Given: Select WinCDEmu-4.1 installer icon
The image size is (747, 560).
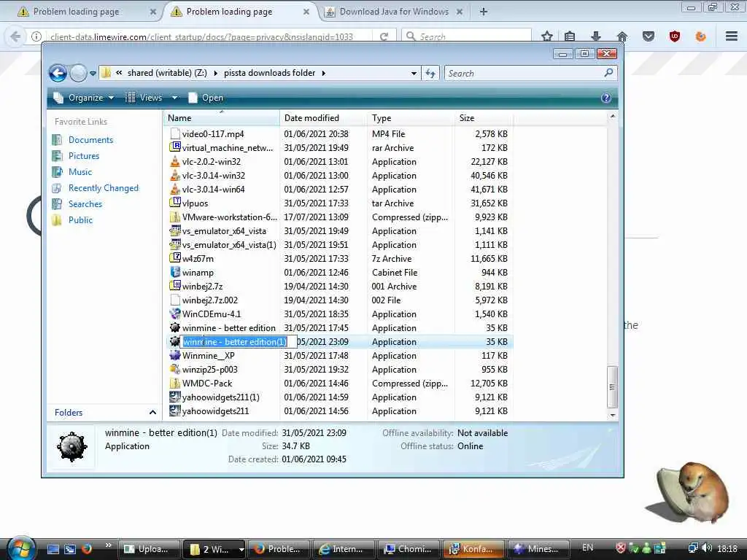Looking at the screenshot, I should pyautogui.click(x=175, y=314).
